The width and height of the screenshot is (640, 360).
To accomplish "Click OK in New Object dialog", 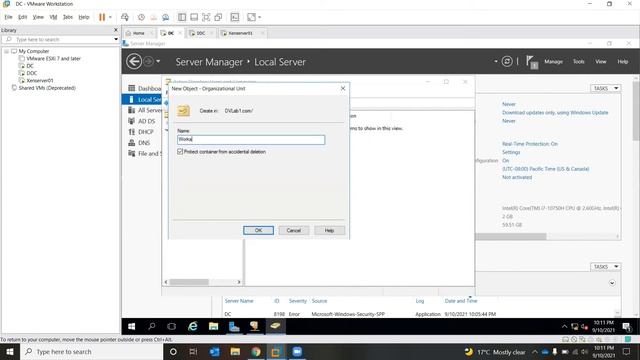I will [258, 230].
